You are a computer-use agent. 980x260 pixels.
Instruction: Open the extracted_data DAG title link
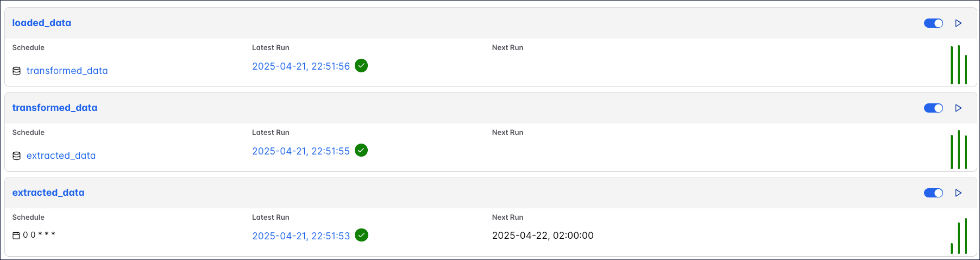pyautogui.click(x=48, y=193)
